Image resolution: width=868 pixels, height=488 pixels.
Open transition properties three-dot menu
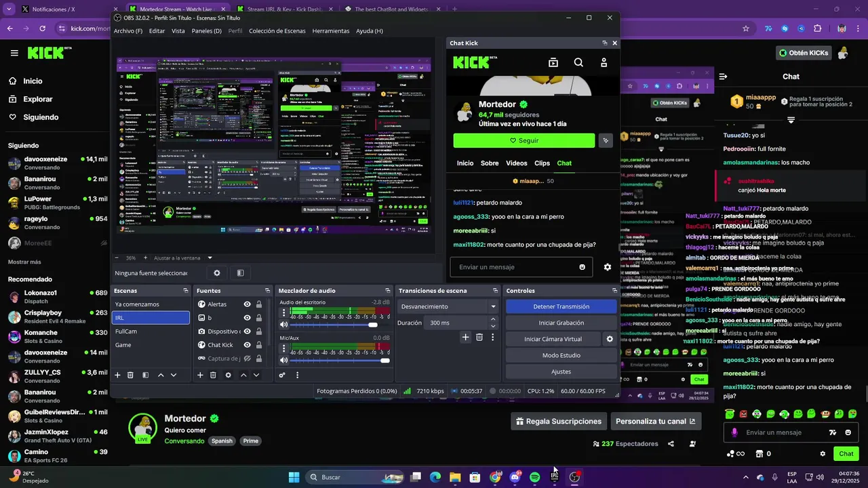tap(492, 337)
